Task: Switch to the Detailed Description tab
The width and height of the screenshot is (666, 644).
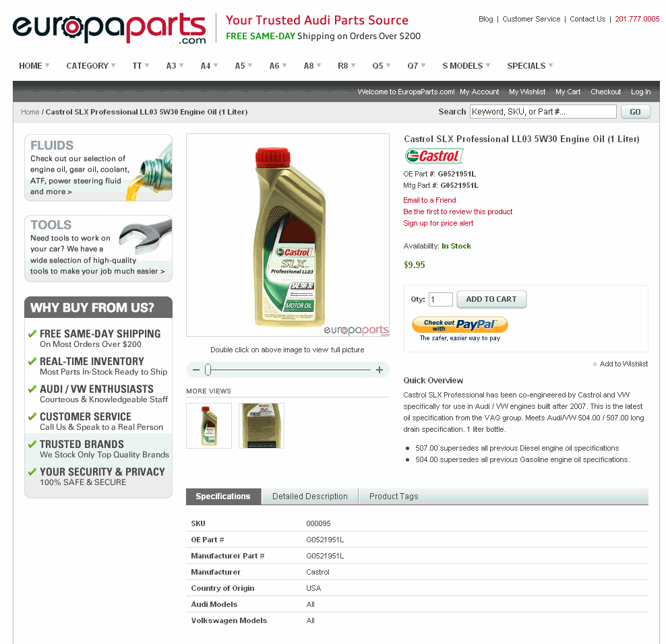Action: (x=310, y=496)
